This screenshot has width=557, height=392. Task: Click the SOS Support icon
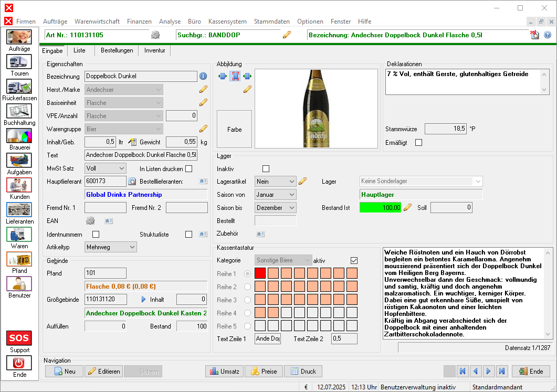click(19, 338)
